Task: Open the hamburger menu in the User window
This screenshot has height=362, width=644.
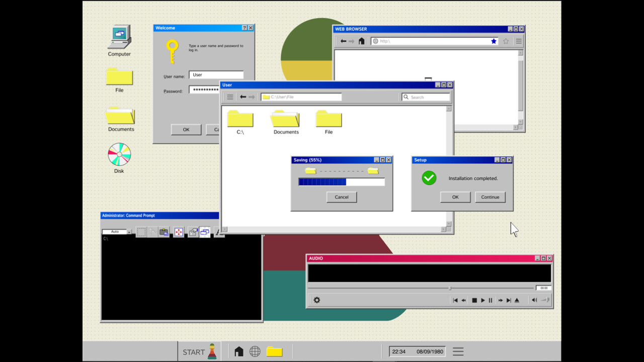Action: (229, 97)
